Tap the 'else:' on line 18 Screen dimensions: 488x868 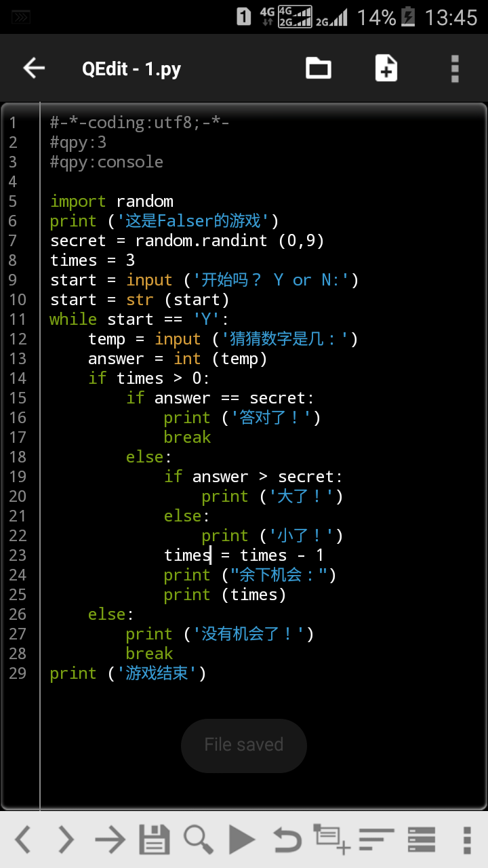pyautogui.click(x=149, y=457)
